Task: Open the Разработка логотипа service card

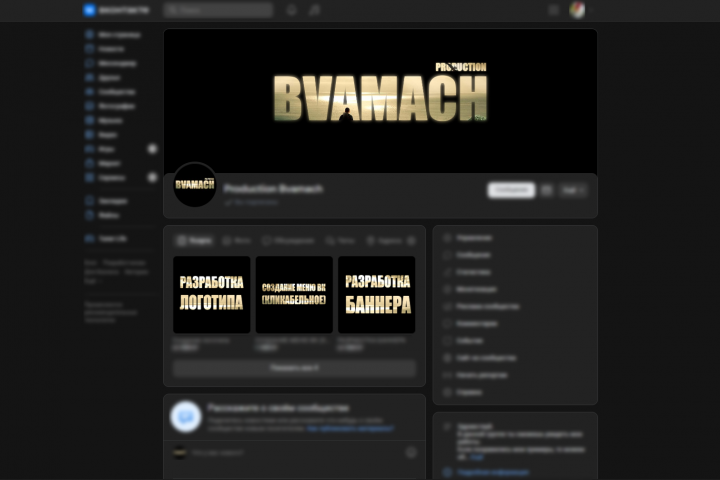Action: pyautogui.click(x=212, y=294)
